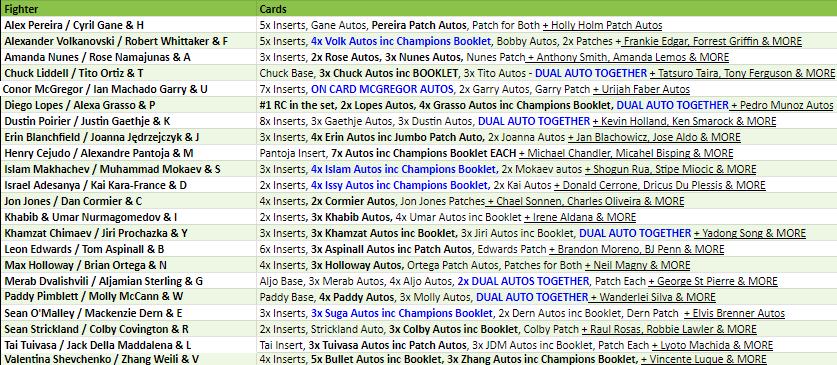Select the Henry Cejudo / Alexandre Pantoja cell
837x365 pixels.
point(128,153)
